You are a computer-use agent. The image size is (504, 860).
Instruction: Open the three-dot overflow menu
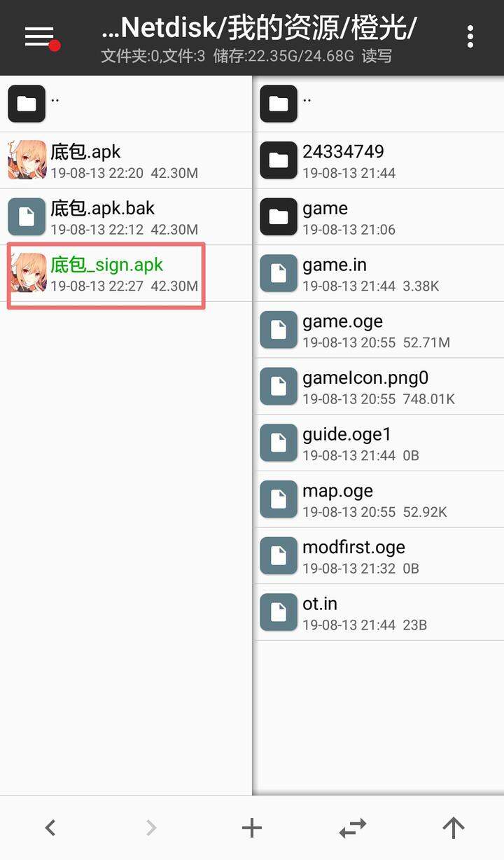(x=470, y=36)
